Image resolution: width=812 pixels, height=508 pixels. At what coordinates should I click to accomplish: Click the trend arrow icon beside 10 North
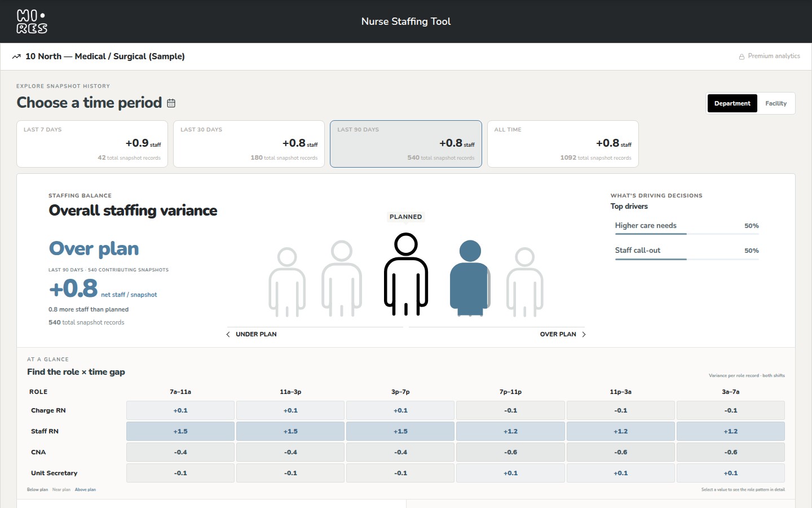pyautogui.click(x=16, y=56)
